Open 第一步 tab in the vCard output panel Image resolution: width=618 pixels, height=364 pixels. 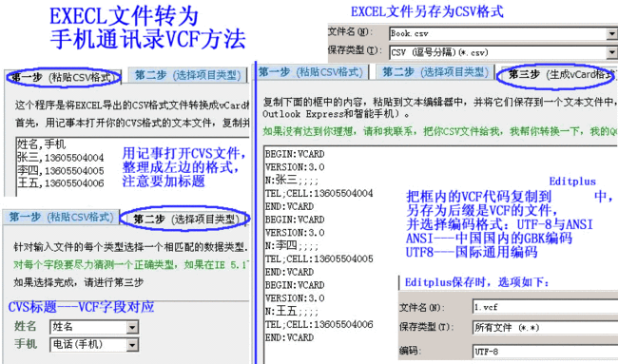311,72
